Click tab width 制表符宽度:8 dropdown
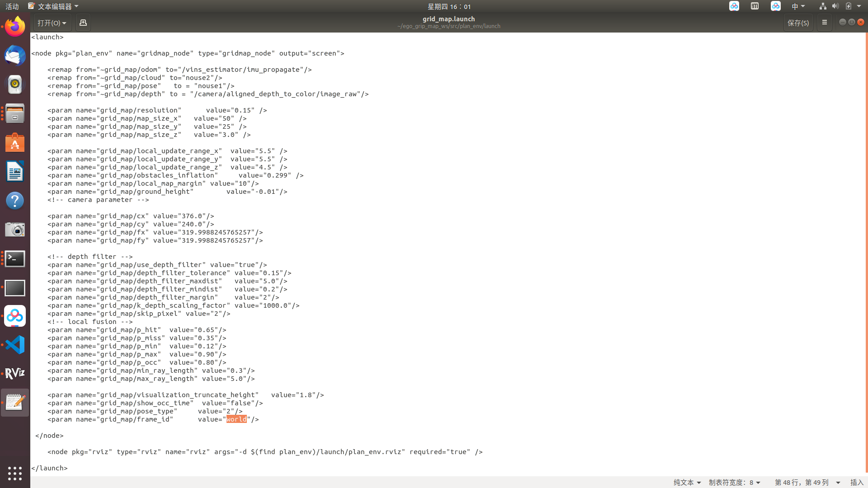868x488 pixels. tap(734, 482)
